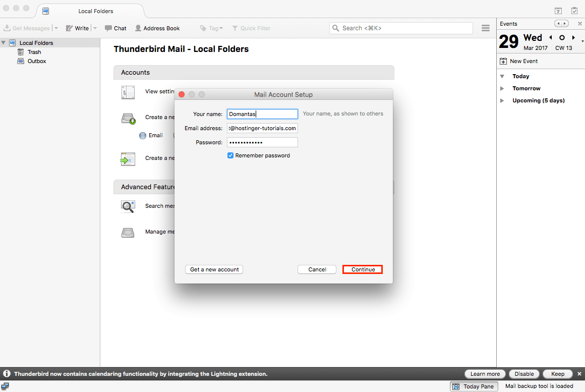
Task: Click the Search messages magnifier icon
Action: coord(128,206)
